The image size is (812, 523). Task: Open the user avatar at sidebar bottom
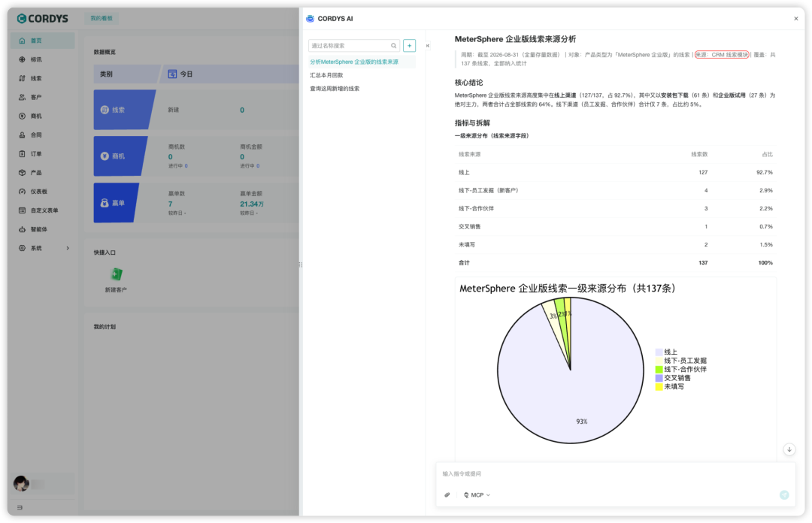21,483
